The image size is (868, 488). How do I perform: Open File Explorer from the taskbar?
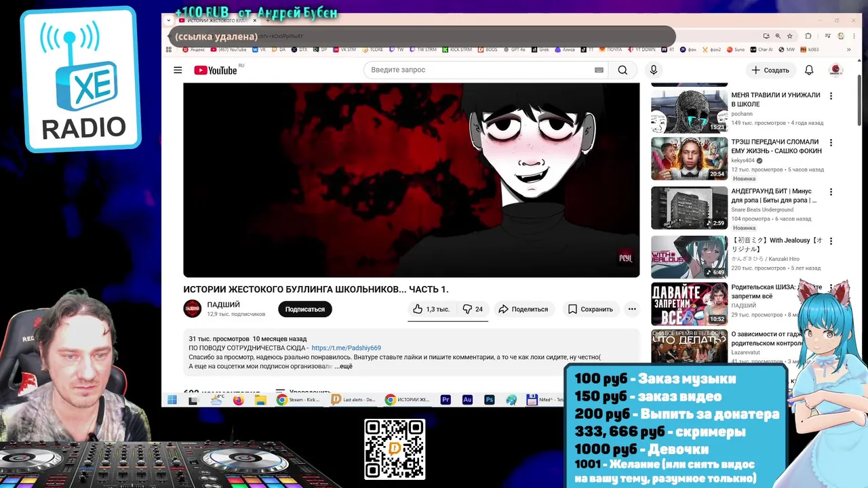[260, 400]
